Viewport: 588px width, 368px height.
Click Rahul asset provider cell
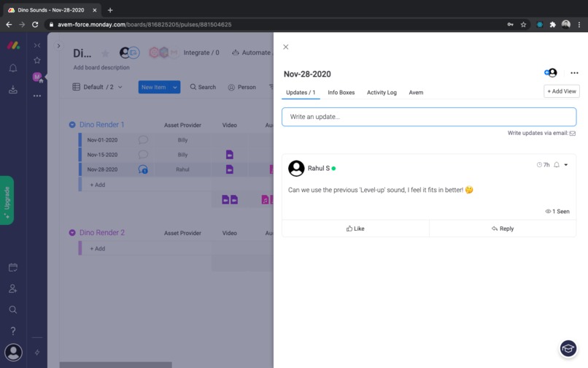coord(182,169)
